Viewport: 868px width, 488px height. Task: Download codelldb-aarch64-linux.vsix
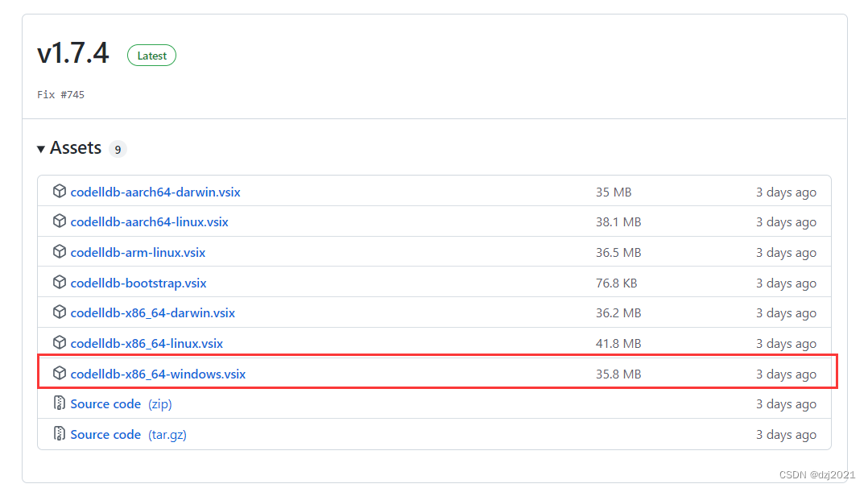[x=149, y=221]
